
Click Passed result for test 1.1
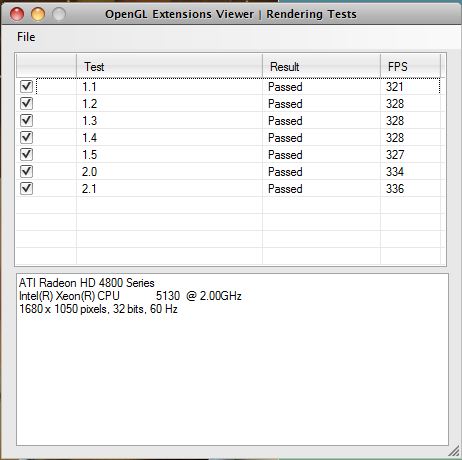[285, 87]
